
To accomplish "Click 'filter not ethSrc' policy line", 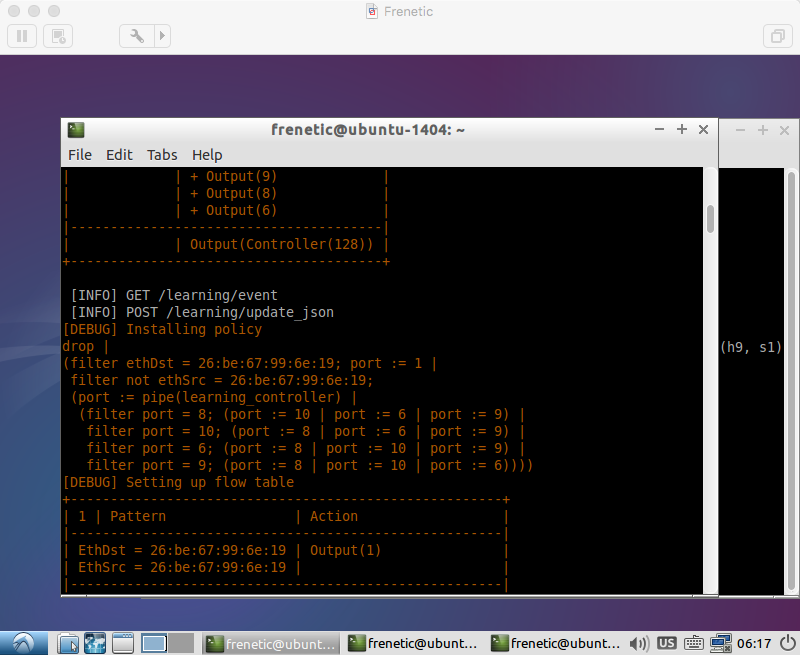I will [222, 381].
